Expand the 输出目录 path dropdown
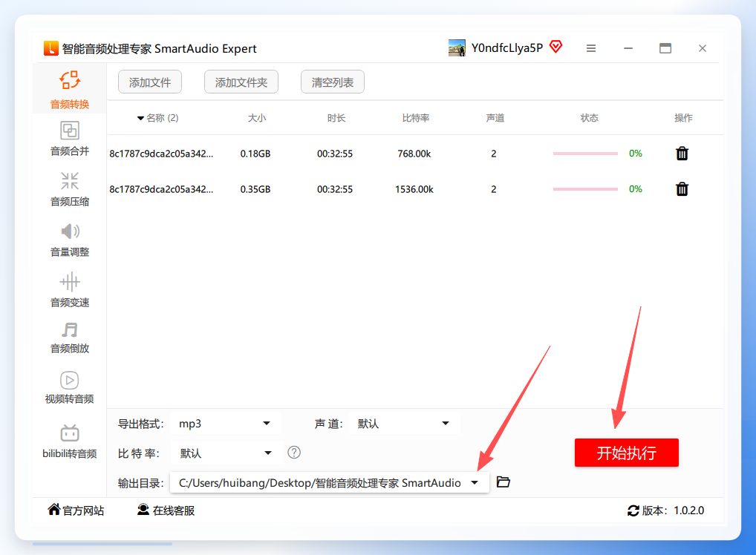 pyautogui.click(x=329, y=483)
